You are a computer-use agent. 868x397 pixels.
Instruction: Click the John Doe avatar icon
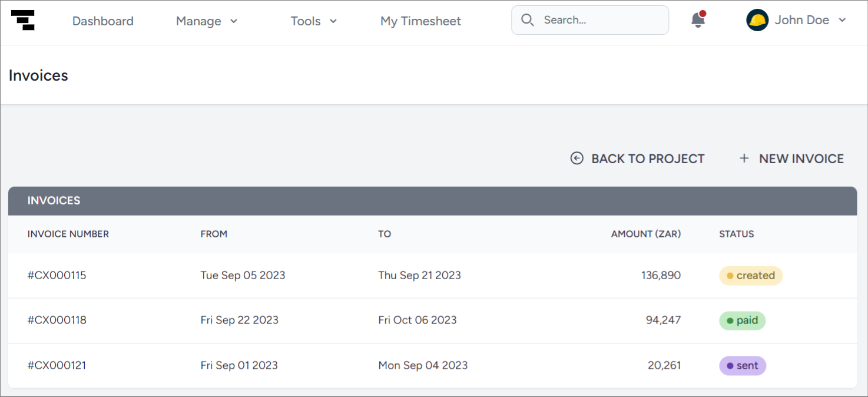[757, 19]
